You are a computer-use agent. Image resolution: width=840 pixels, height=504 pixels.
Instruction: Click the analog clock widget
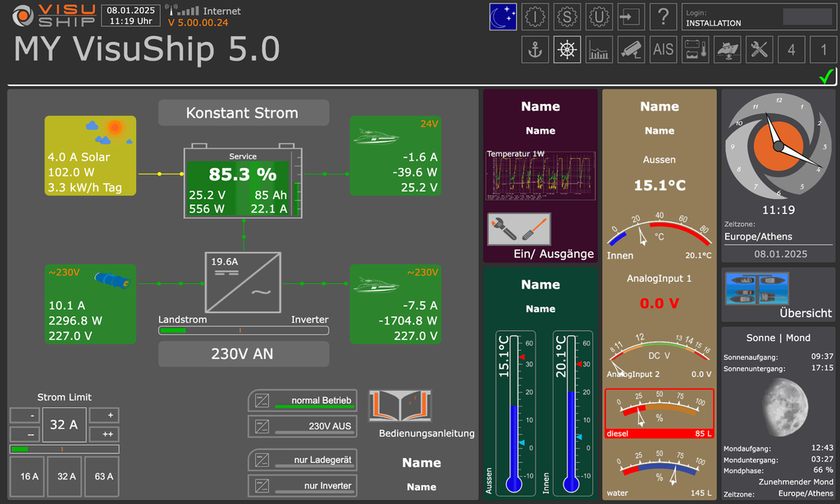[x=778, y=146]
